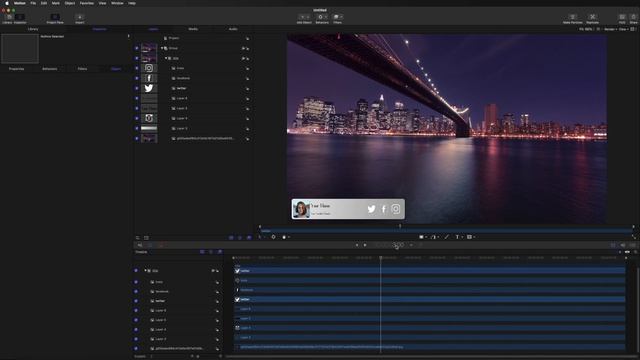Click the Replicate toolbar button
Screen dimensions: 640x360
click(x=592, y=18)
